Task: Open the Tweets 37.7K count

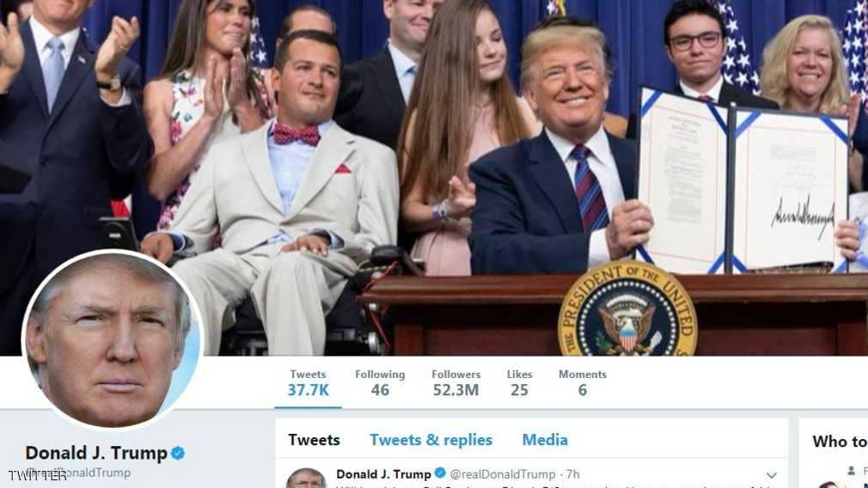Action: point(308,383)
